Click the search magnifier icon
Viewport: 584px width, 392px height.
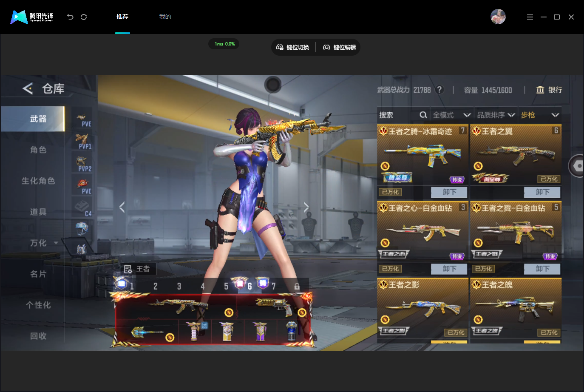[423, 115]
